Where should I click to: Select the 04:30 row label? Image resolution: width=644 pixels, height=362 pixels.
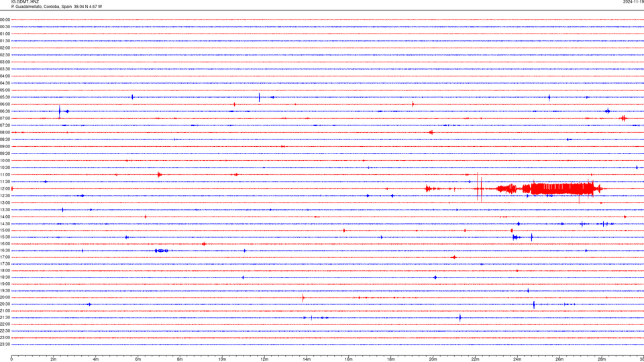tap(5, 83)
